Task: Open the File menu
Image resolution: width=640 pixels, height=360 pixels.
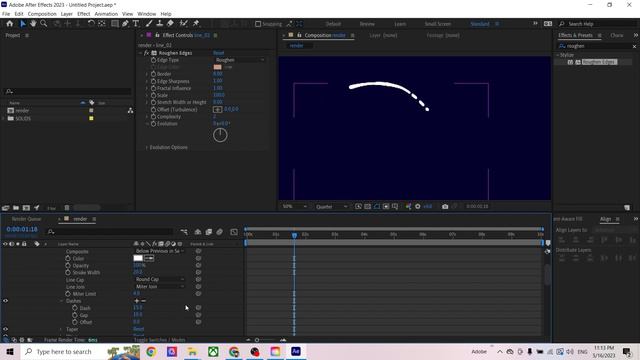Action: (x=6, y=14)
